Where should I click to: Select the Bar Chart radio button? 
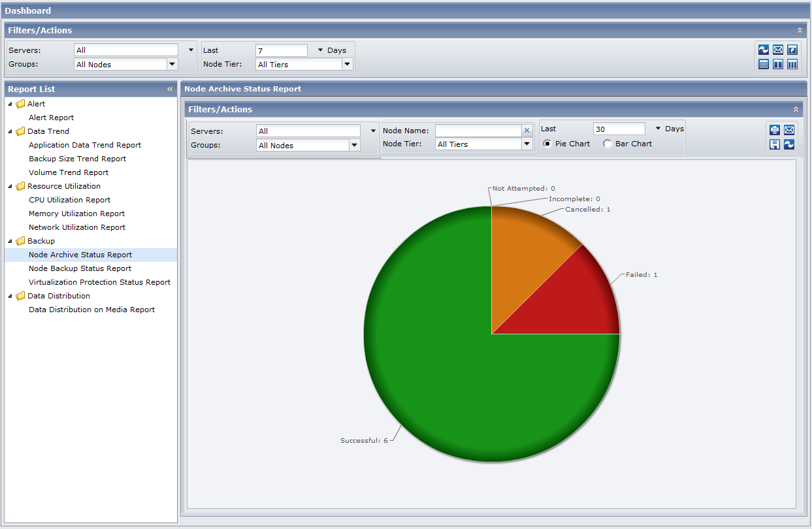coord(608,144)
